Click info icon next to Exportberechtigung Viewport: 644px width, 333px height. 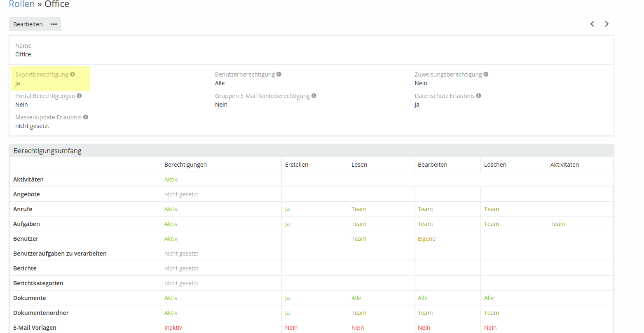pos(73,75)
